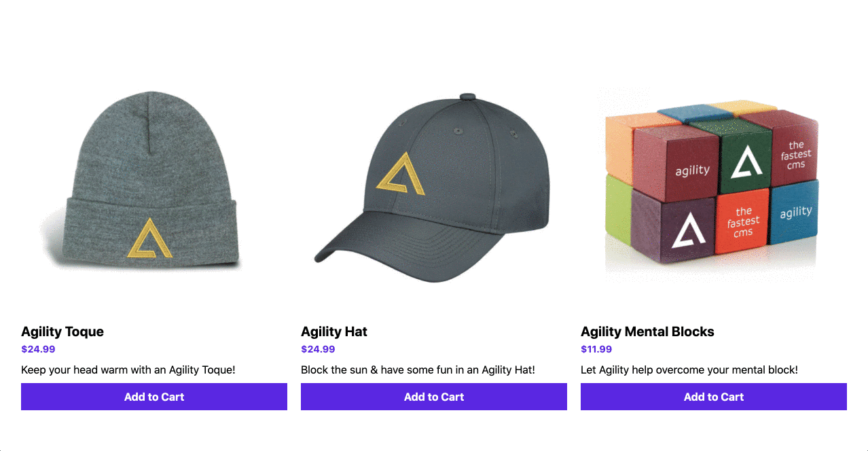
Task: Add the Agility Toque to cart
Action: click(154, 397)
